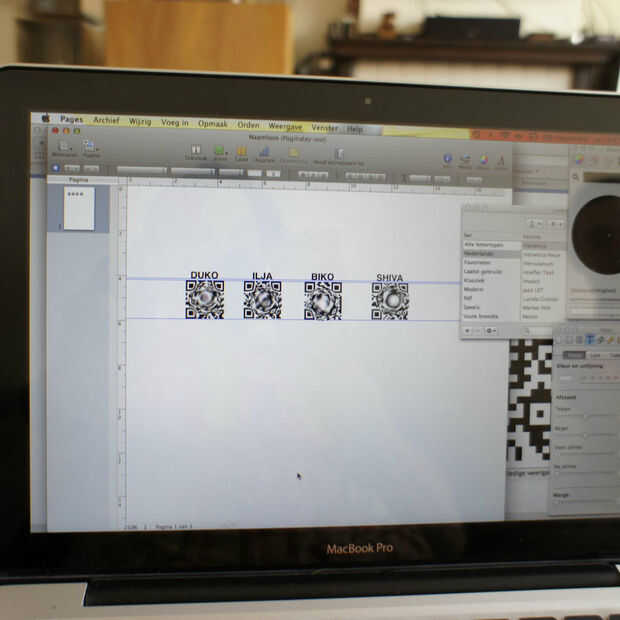Choose Marker Felt font family

click(x=537, y=308)
